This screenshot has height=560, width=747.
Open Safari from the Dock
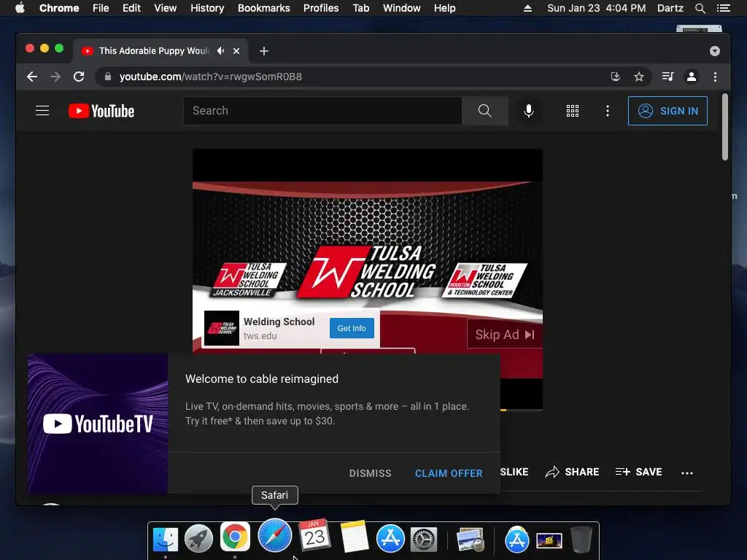[x=275, y=535]
